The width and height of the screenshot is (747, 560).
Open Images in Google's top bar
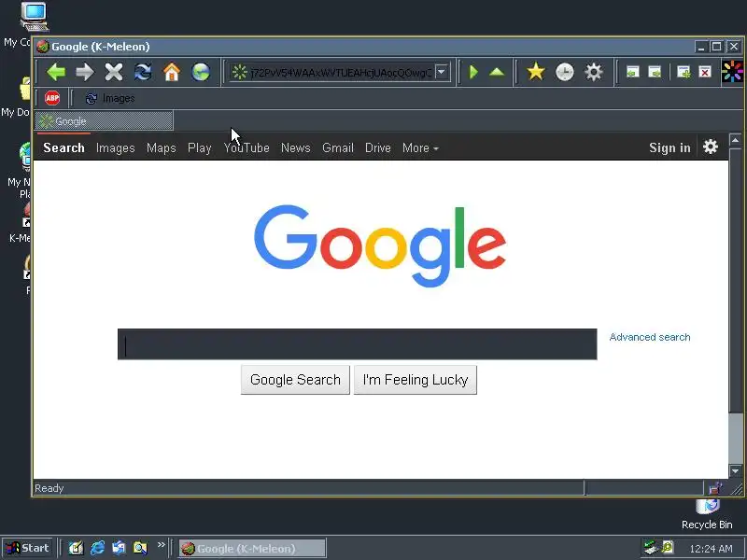pos(115,148)
